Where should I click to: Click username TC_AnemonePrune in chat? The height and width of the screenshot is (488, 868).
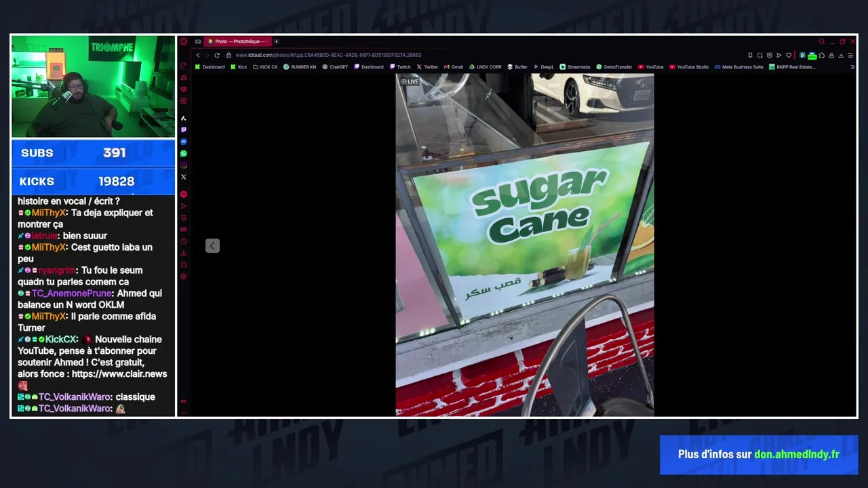[72, 293]
